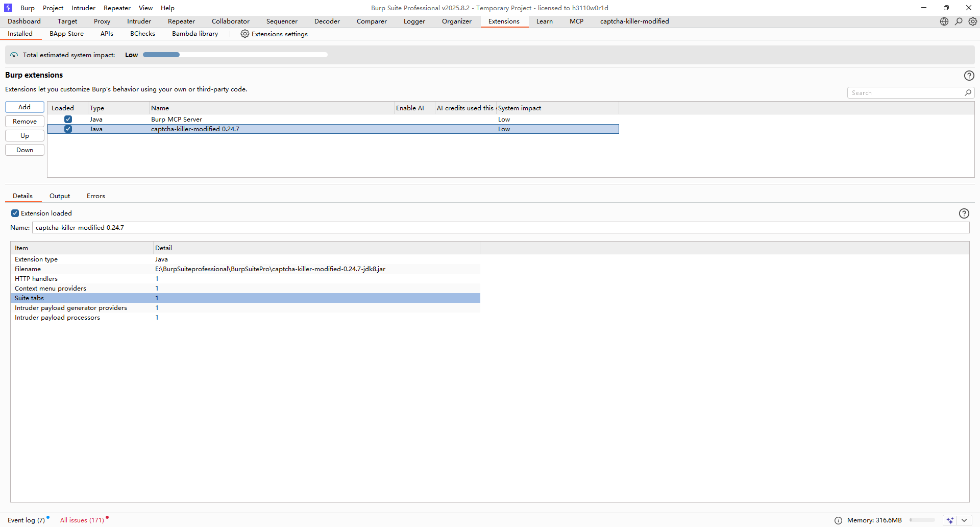The width and height of the screenshot is (980, 527).
Task: Click the help icon in the Details panel
Action: point(964,213)
